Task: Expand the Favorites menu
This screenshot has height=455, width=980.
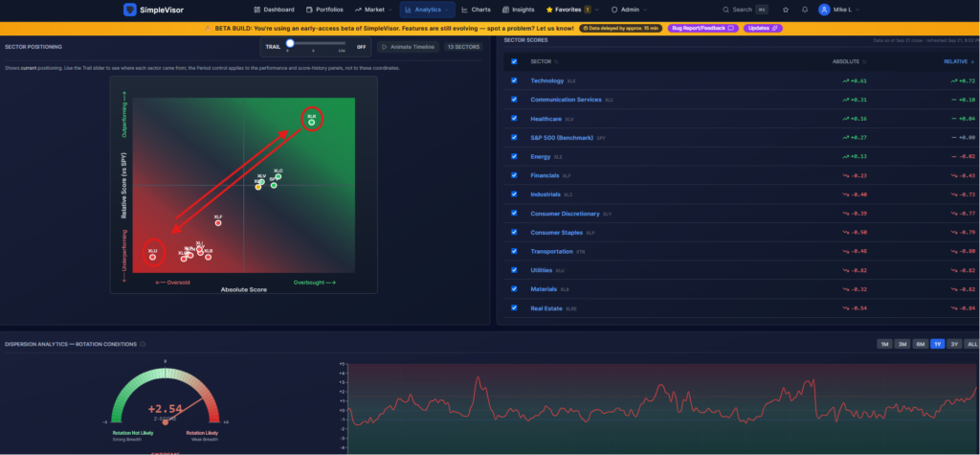Action: pos(572,10)
